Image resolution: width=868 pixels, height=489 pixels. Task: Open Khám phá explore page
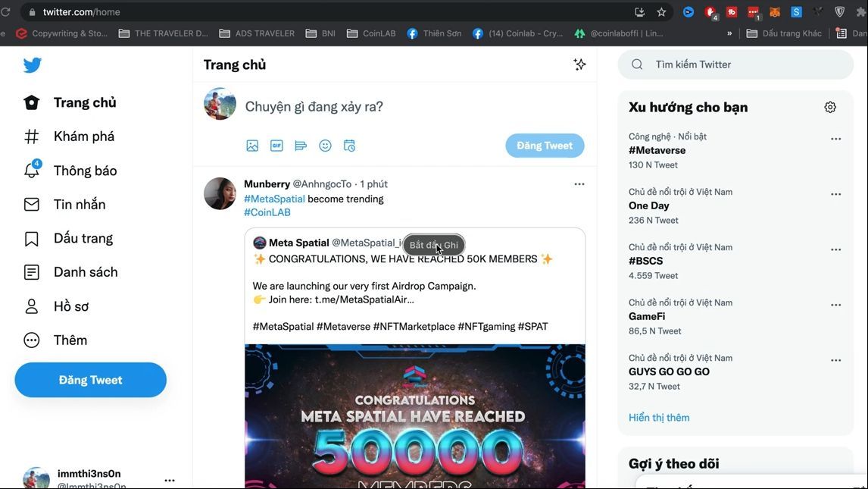(x=69, y=136)
